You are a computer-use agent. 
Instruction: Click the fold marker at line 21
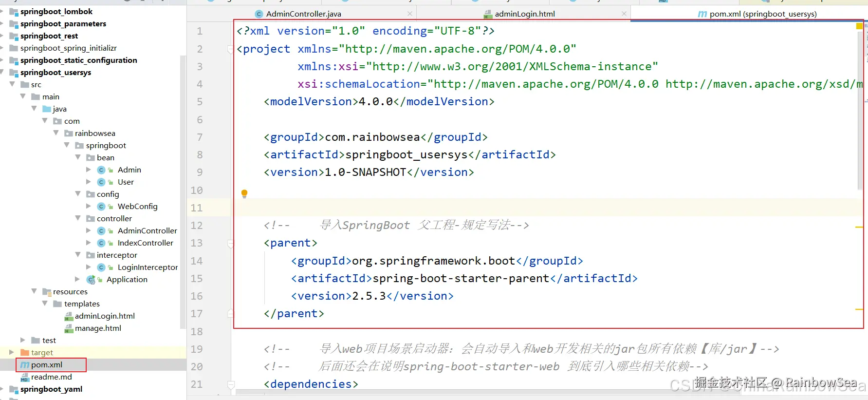click(231, 384)
